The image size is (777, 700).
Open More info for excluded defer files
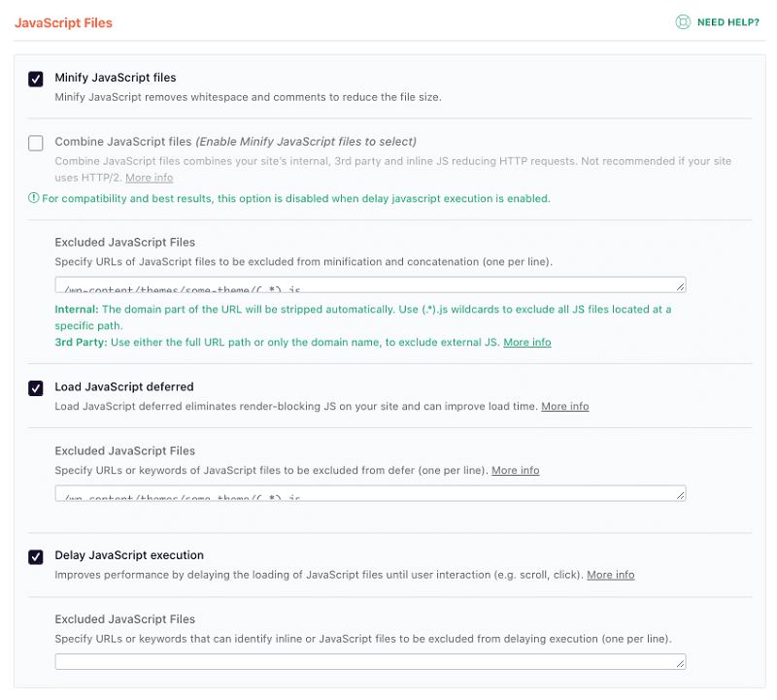point(516,470)
